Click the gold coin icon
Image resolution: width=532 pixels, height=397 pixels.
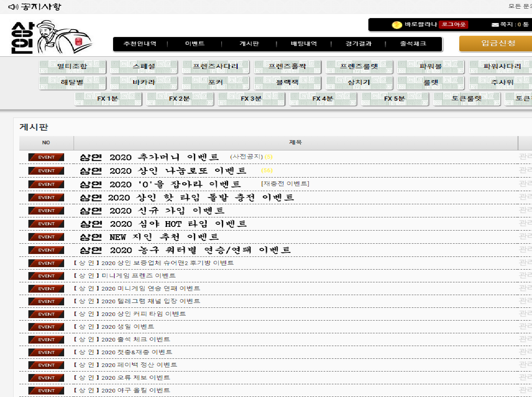(x=397, y=25)
